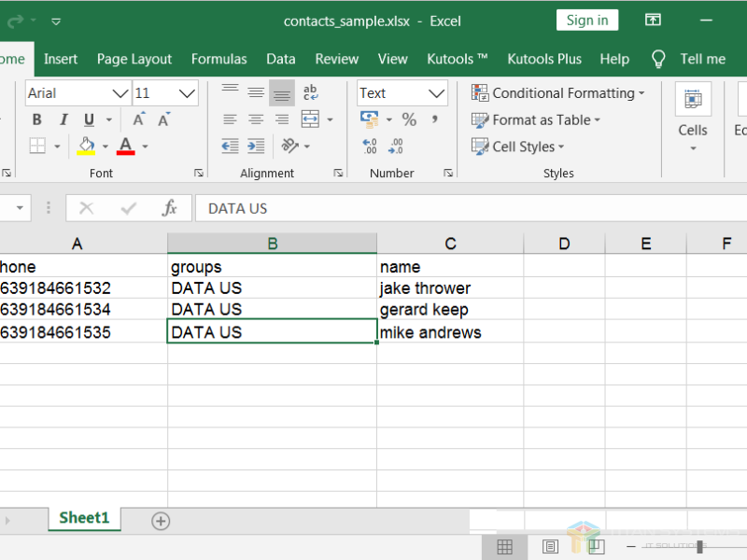Toggle italic formatting
The width and height of the screenshot is (747, 560).
(63, 119)
